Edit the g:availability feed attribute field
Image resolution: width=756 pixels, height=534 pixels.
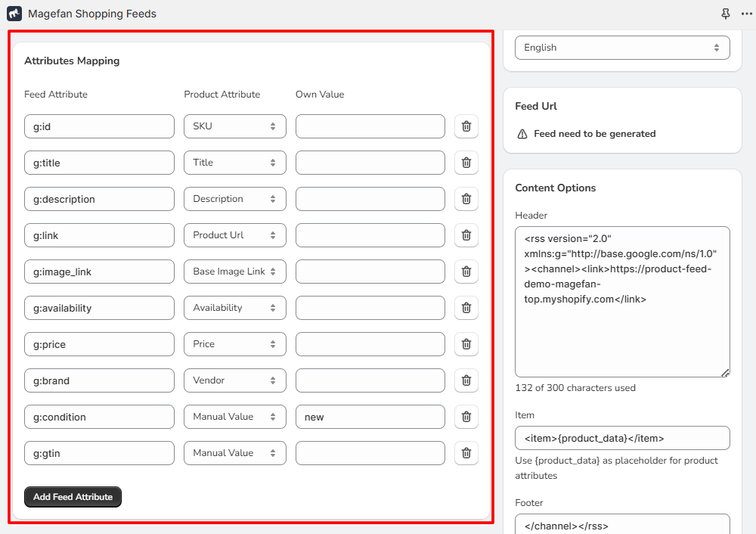(x=99, y=308)
